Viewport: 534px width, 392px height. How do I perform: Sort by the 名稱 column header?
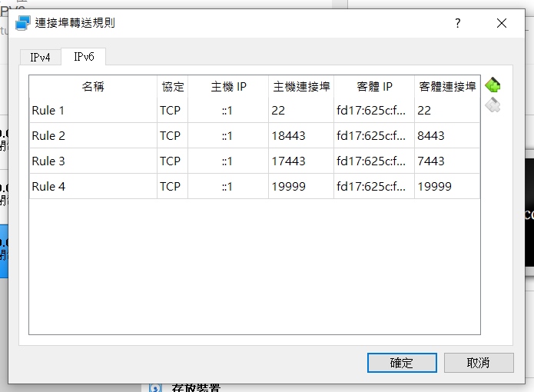pos(93,87)
